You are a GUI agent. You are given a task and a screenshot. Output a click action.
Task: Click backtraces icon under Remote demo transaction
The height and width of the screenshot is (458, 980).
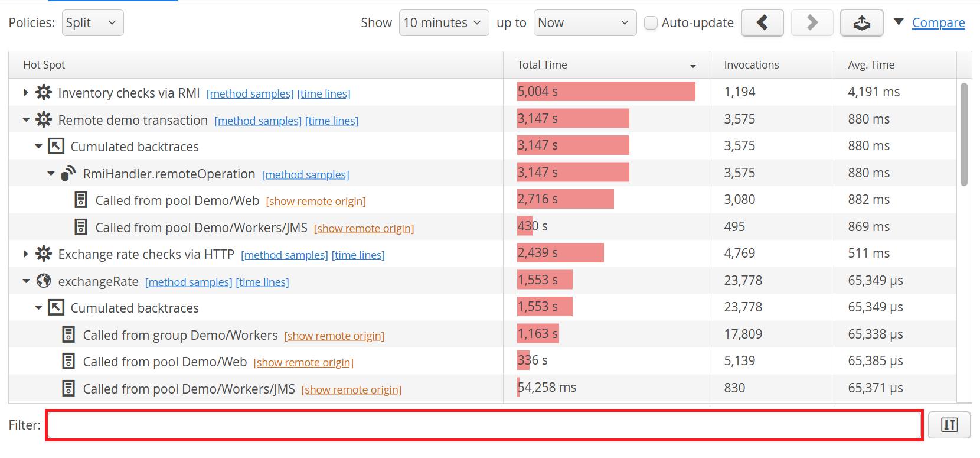click(56, 146)
